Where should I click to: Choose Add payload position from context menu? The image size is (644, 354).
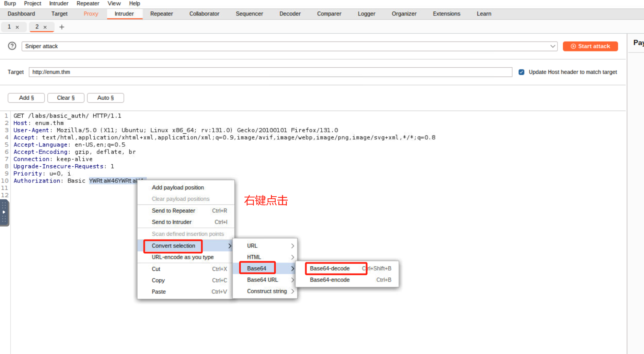pyautogui.click(x=186, y=188)
